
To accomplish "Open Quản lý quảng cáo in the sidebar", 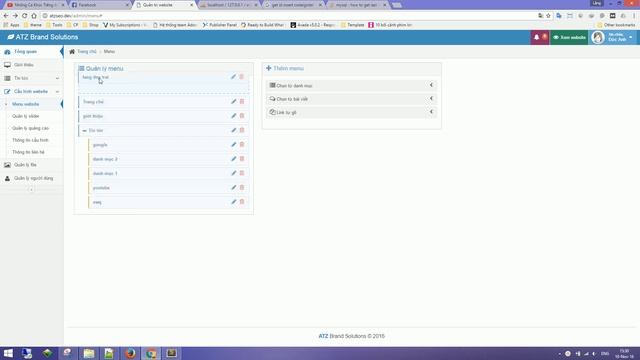I will [x=30, y=128].
